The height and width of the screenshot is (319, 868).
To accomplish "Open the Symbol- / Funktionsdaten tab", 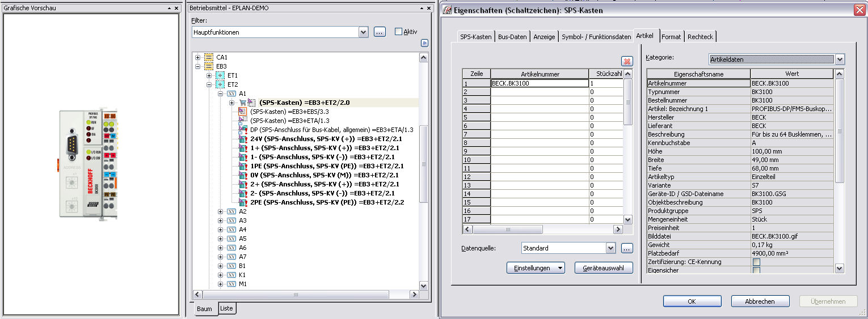I will point(596,37).
